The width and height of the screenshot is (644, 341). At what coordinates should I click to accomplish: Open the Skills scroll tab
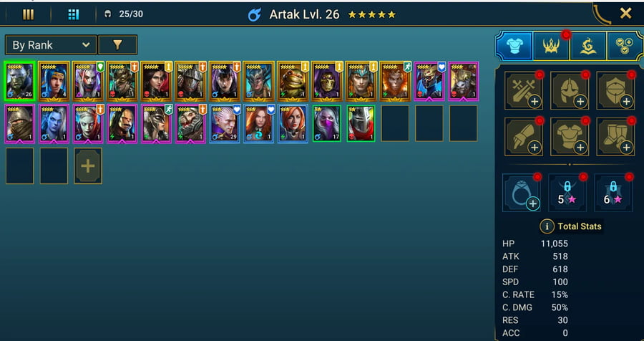coord(587,46)
